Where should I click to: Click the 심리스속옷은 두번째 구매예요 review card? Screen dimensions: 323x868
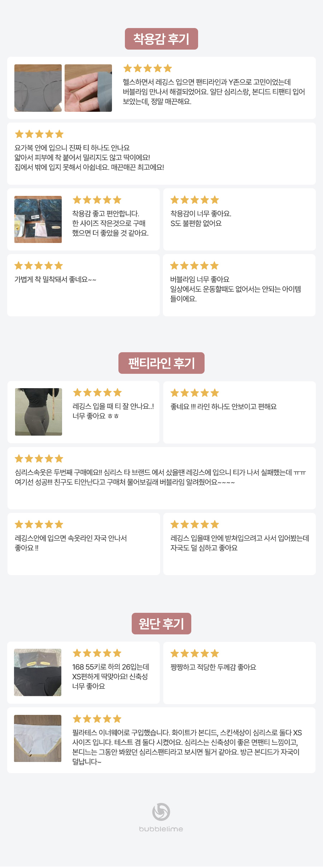click(x=161, y=478)
